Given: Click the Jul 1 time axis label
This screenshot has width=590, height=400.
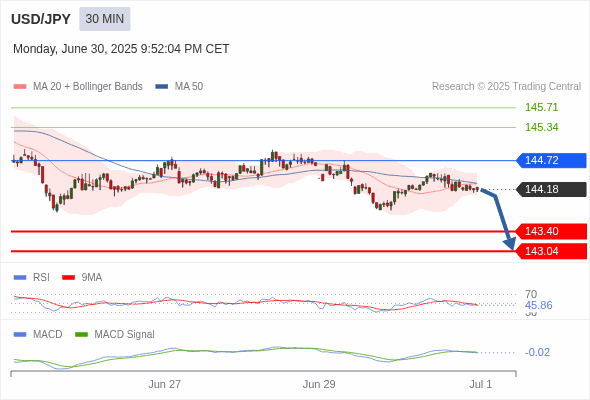Looking at the screenshot, I should (x=481, y=384).
